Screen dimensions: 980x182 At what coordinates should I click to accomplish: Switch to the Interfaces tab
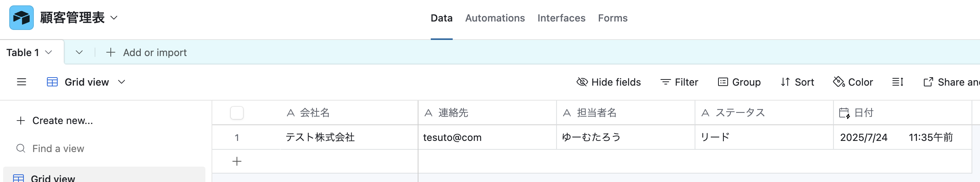[562, 18]
